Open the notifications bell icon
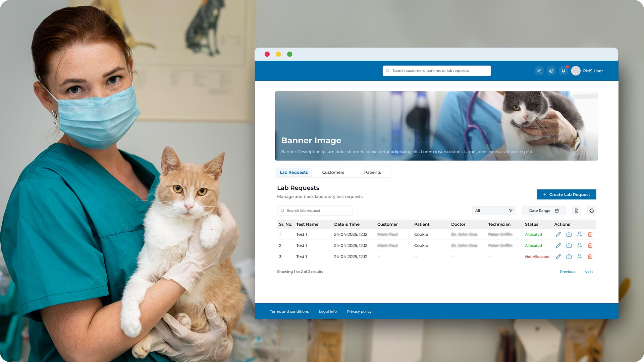Image resolution: width=644 pixels, height=362 pixels. pos(563,71)
